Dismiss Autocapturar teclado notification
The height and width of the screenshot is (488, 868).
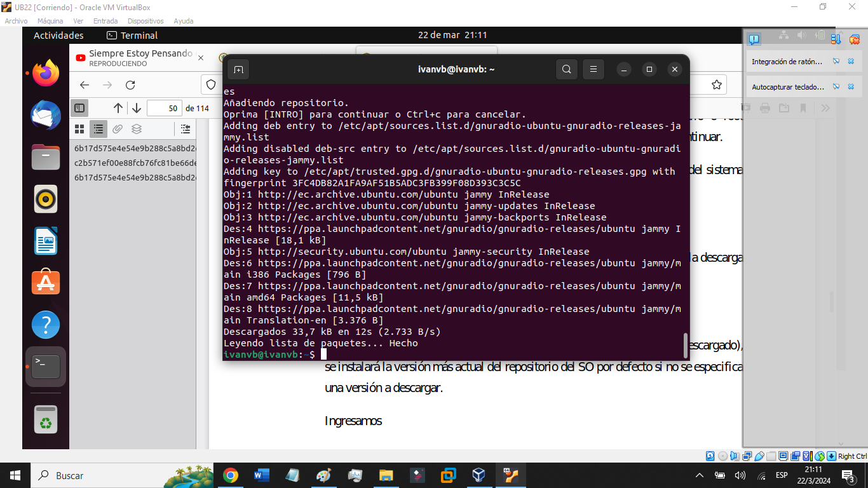click(851, 86)
